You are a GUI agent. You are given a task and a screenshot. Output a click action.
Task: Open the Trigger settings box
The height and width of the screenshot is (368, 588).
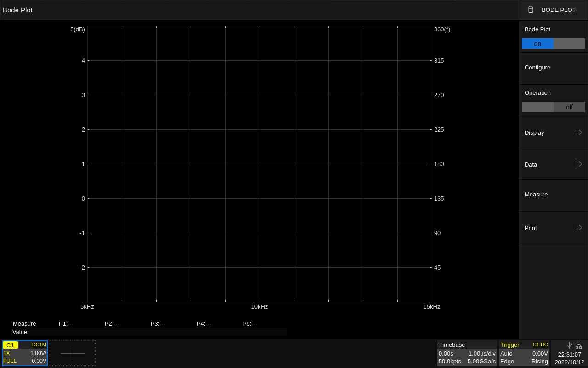click(524, 353)
